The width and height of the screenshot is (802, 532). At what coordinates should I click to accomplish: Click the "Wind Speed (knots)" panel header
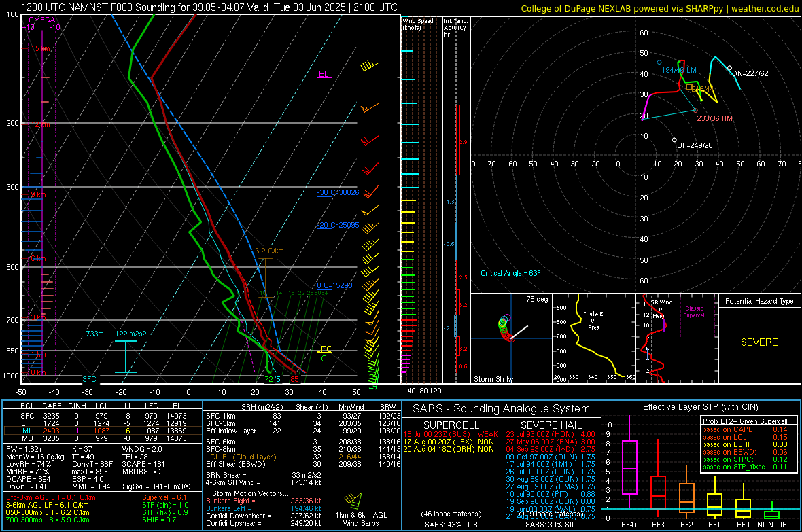coord(418,24)
